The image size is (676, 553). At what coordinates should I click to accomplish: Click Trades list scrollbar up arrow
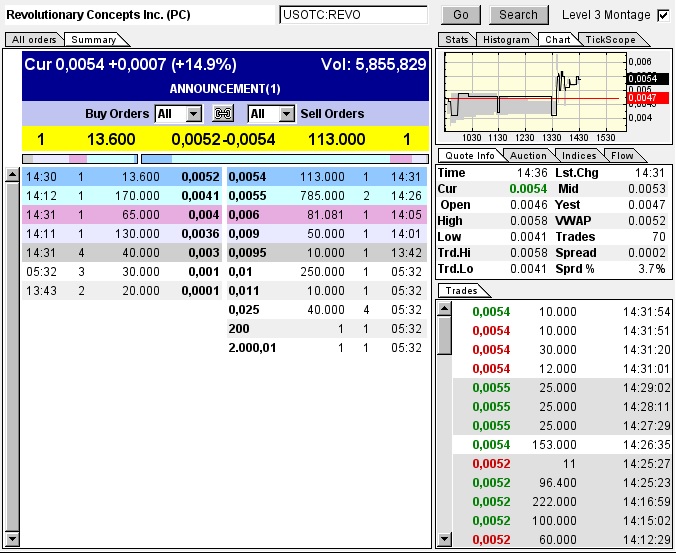444,309
